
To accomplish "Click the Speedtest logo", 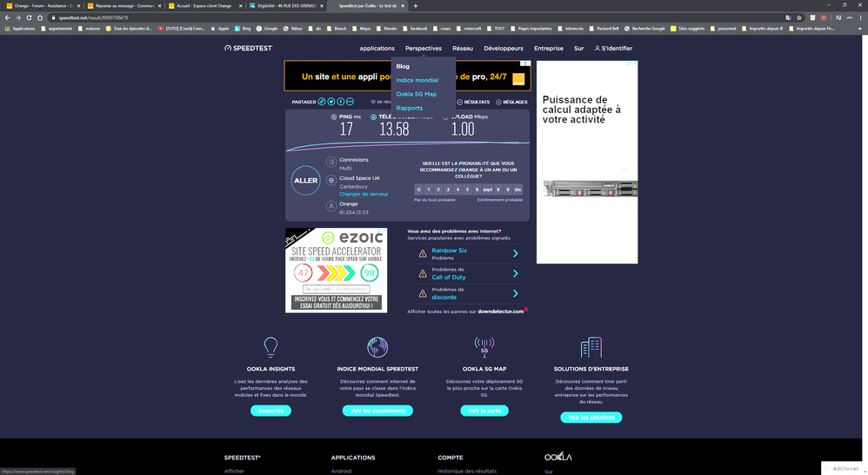I will pyautogui.click(x=248, y=48).
